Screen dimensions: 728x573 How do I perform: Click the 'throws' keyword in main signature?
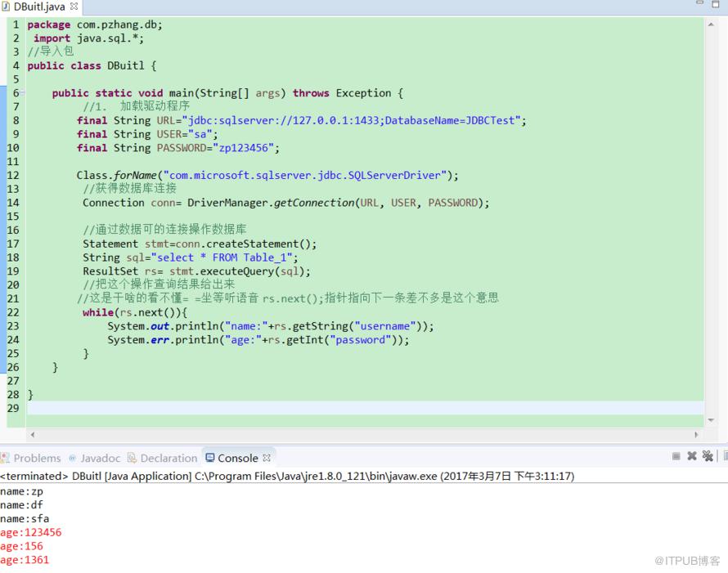(x=311, y=93)
